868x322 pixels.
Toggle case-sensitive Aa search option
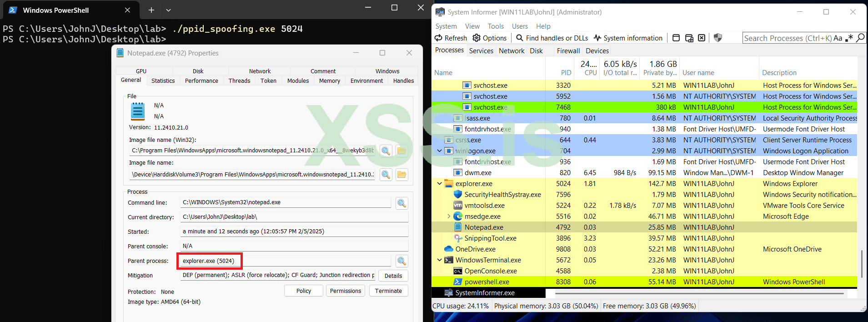point(838,38)
